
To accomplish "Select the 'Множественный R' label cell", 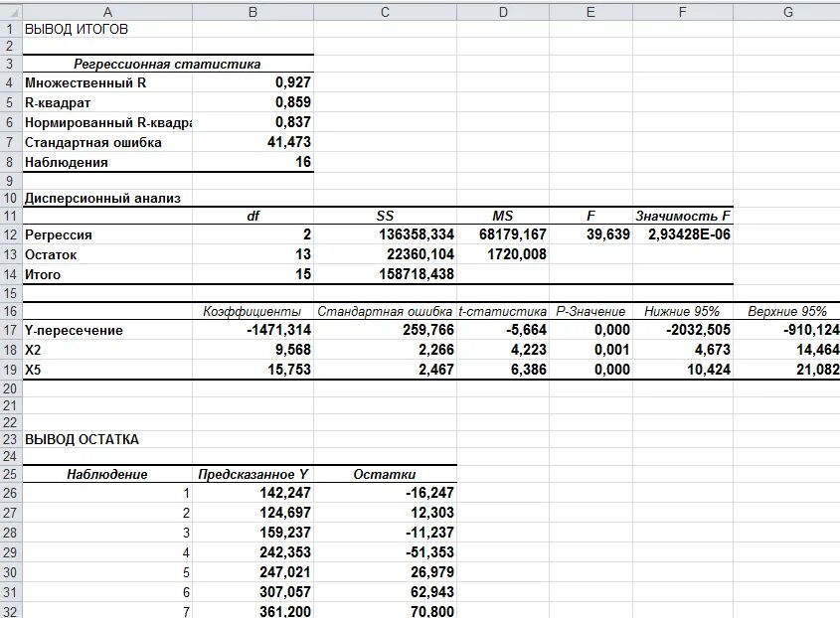I will click(x=107, y=83).
